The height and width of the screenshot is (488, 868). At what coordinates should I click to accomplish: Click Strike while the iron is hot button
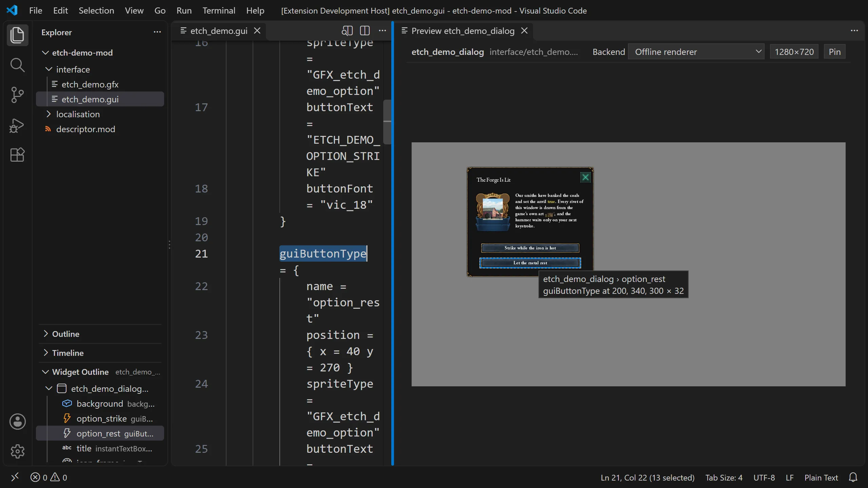[x=530, y=248]
